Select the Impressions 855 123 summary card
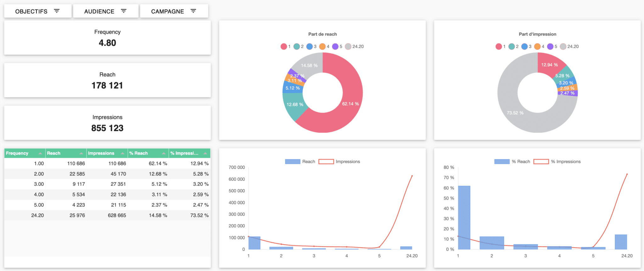 107,123
